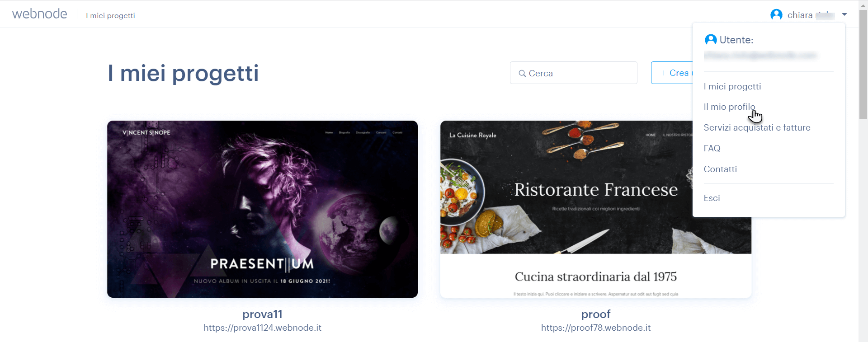Visit the prova1124.webnode.it link
Image resolution: width=868 pixels, height=342 pixels.
(262, 328)
